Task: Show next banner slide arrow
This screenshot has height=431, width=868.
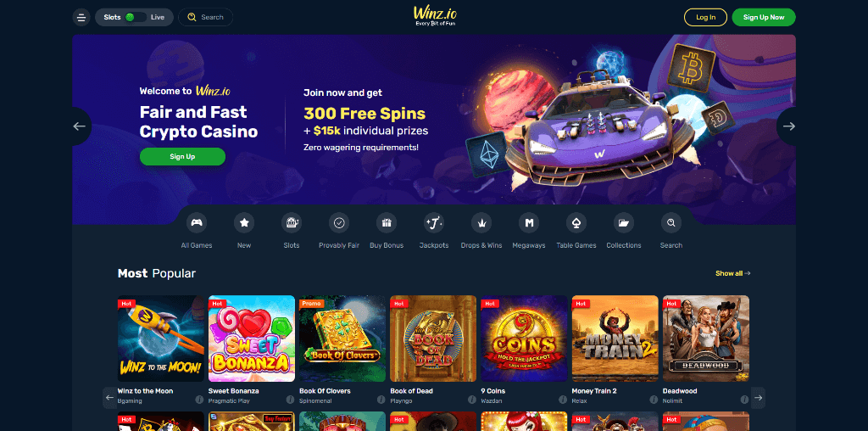Action: click(x=788, y=126)
